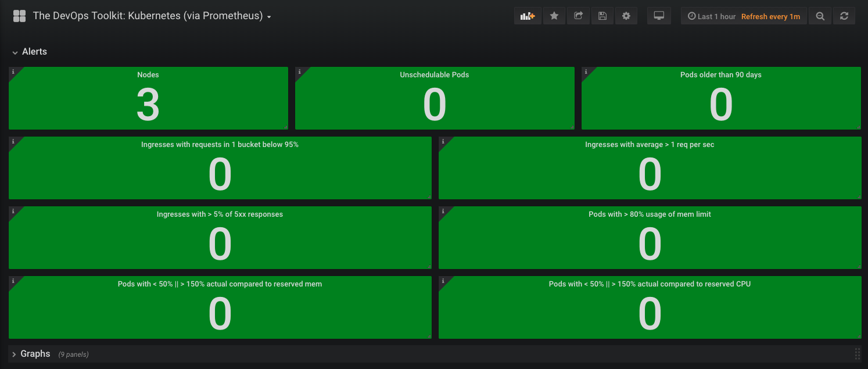868x369 pixels.
Task: Click Refresh every 1m setting
Action: [x=770, y=17]
